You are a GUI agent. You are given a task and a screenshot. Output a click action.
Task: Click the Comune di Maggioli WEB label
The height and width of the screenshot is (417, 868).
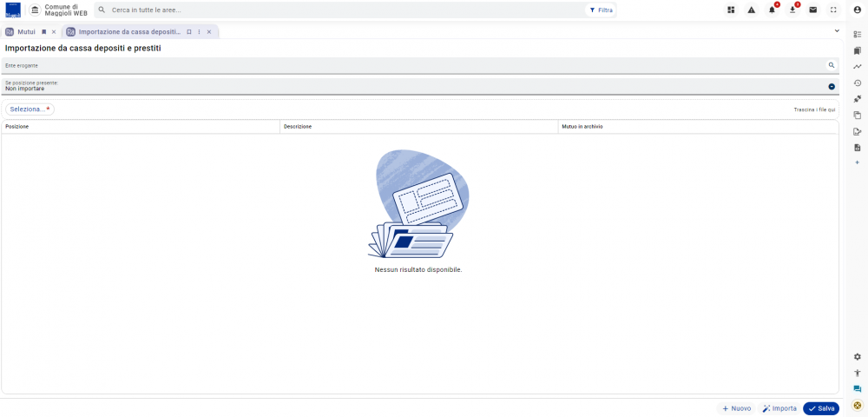click(x=66, y=10)
